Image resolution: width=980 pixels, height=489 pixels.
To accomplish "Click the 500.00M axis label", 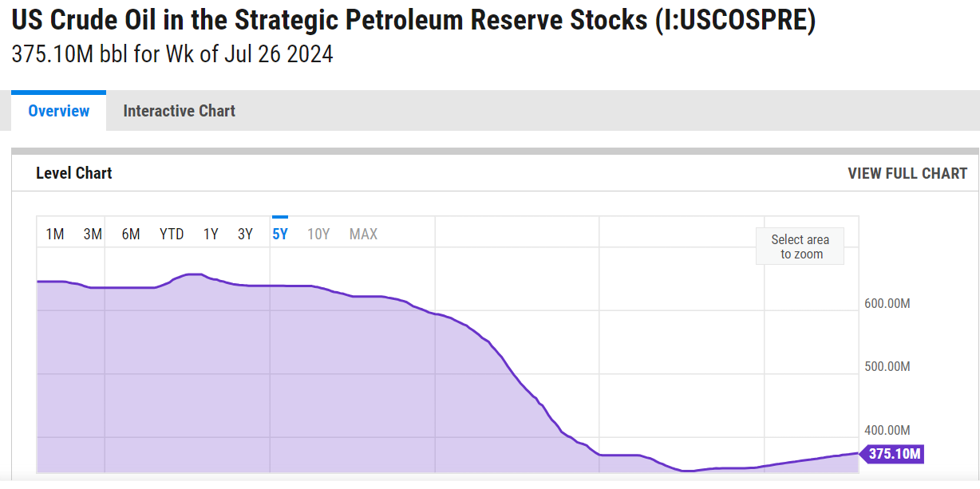I will [887, 367].
